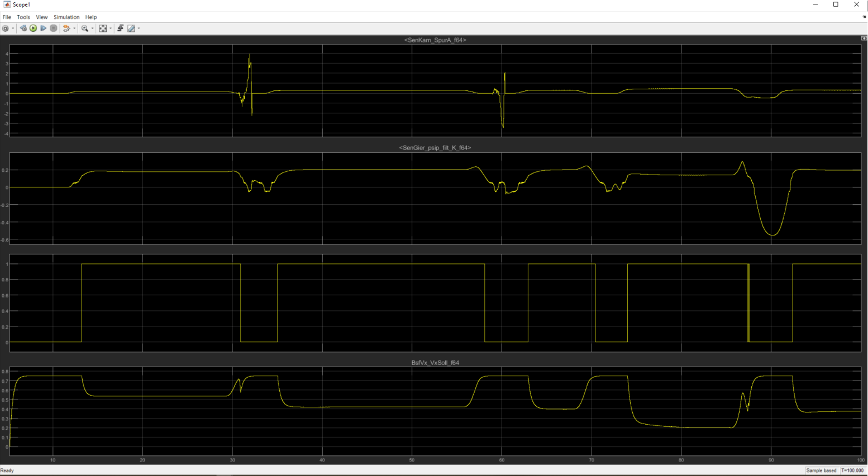Click the dock arrow at menu bar right
Screen dimensions: 868x476
coord(864,17)
